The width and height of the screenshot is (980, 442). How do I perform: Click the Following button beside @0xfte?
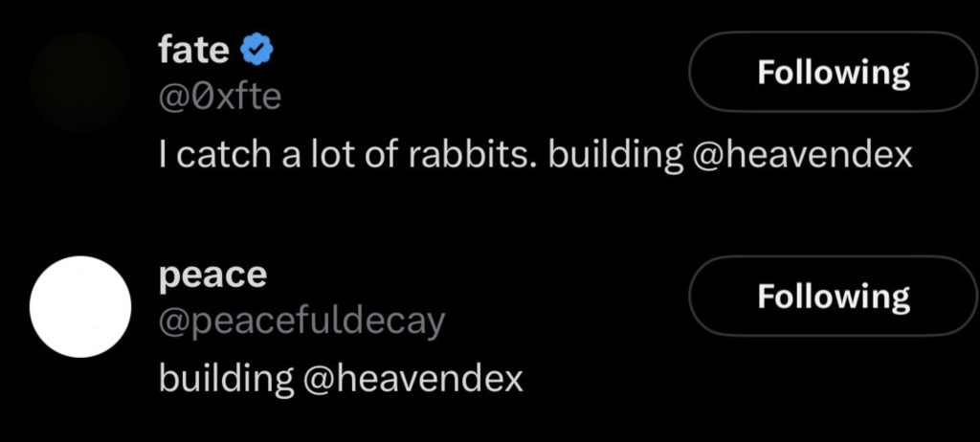(833, 73)
